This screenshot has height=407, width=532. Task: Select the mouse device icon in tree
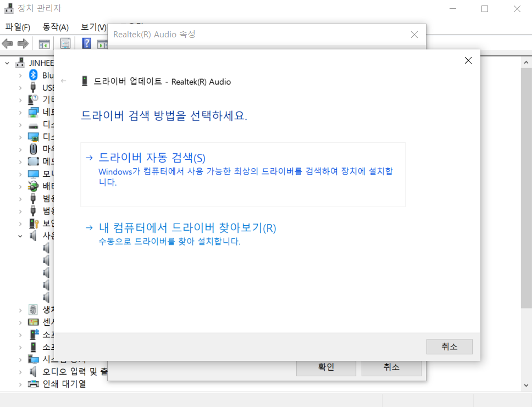click(33, 149)
